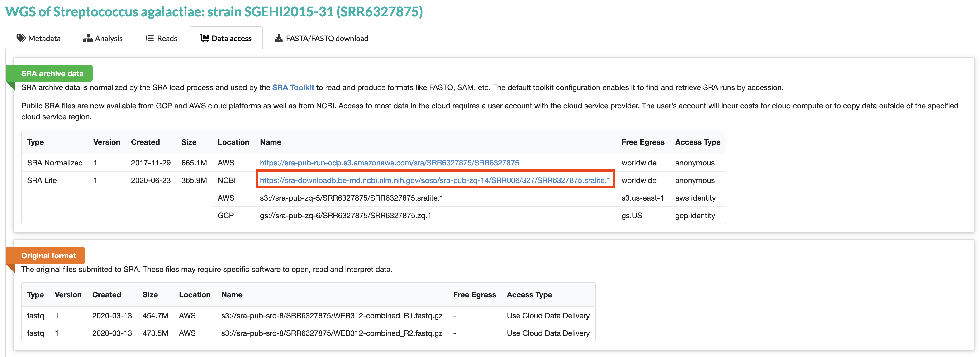Click the WEB312-combined_R1.fastq.gz file name
980x357 pixels.
pyautogui.click(x=331, y=315)
